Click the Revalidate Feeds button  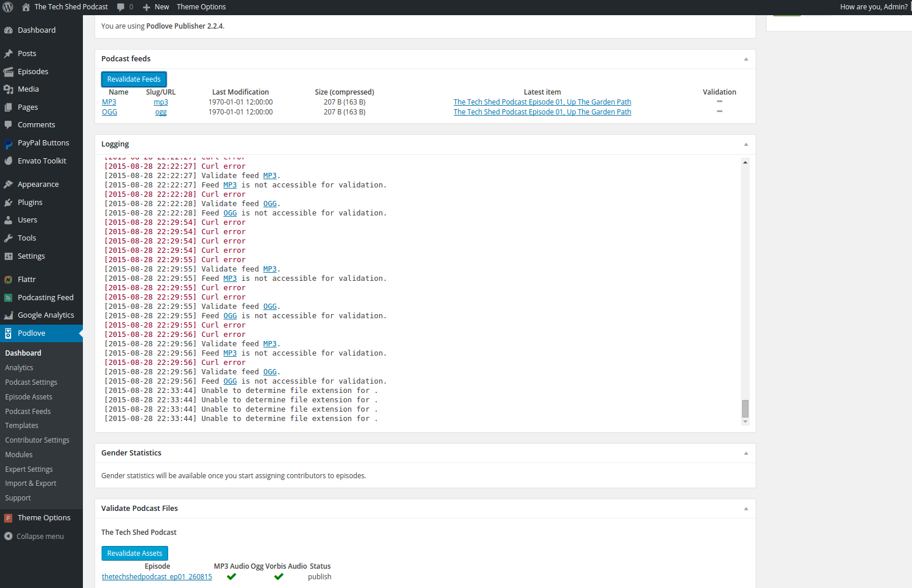[134, 79]
